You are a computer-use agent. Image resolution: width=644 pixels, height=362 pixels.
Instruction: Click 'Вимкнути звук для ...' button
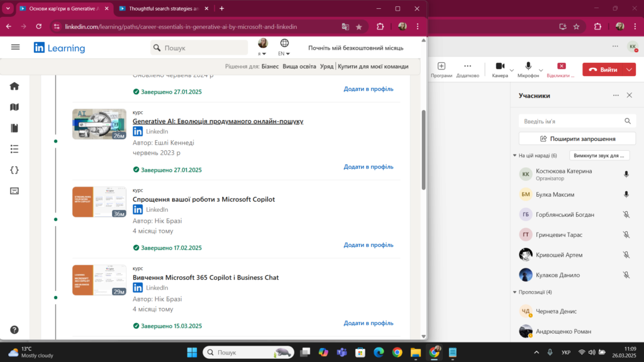(x=599, y=156)
